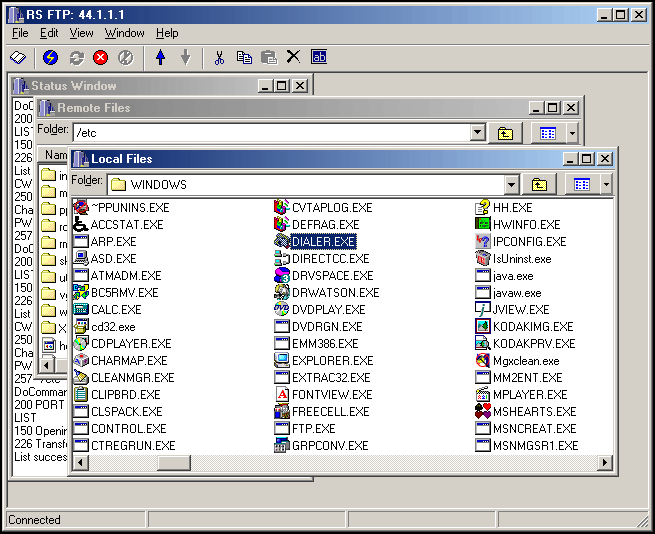The width and height of the screenshot is (655, 534).
Task: Open the Remote Files view options arrow
Action: tap(572, 133)
